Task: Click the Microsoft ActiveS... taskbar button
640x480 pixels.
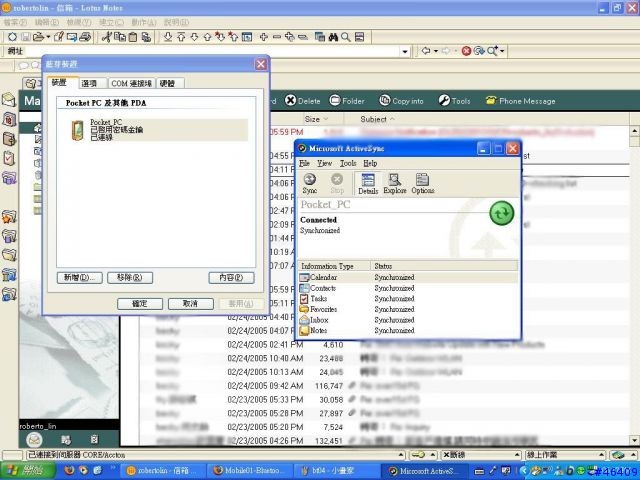Action: coord(424,471)
